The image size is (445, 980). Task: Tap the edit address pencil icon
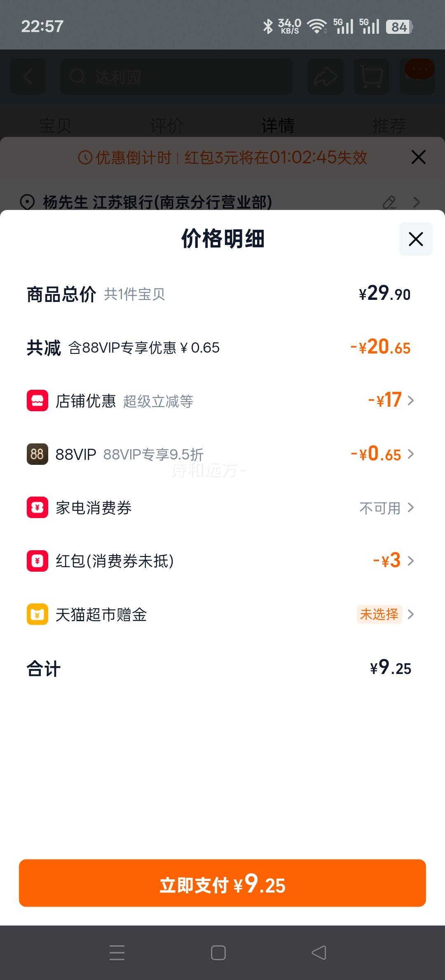pyautogui.click(x=389, y=203)
